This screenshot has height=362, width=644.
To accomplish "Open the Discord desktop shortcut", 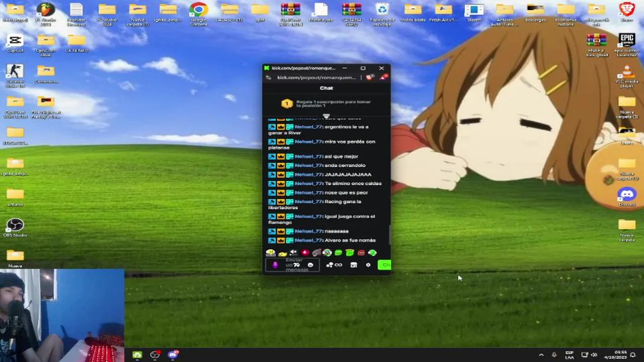I will (627, 196).
